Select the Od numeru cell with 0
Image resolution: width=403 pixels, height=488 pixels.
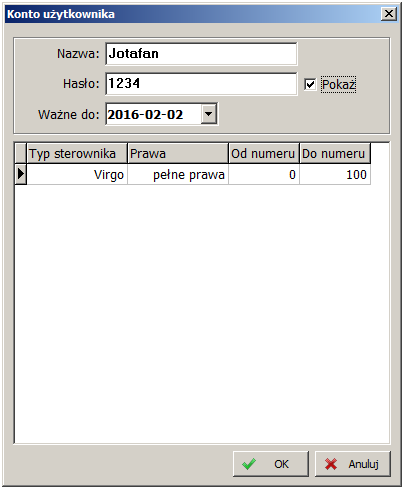(x=264, y=174)
